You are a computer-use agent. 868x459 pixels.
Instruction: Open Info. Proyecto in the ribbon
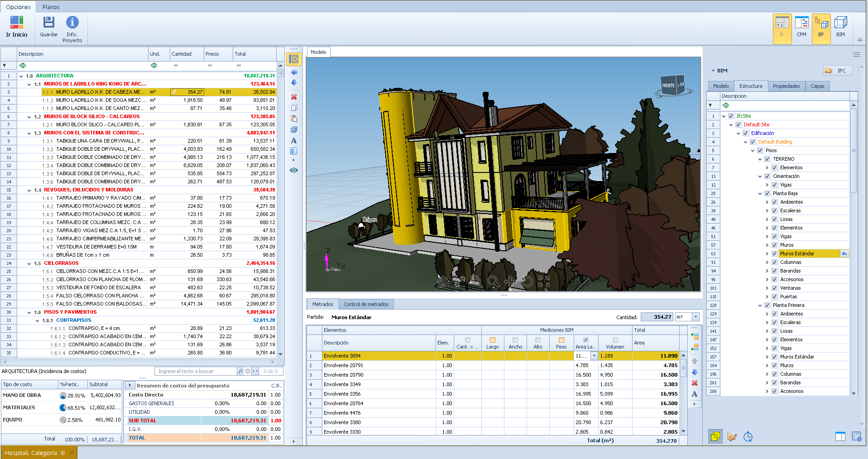tap(72, 28)
